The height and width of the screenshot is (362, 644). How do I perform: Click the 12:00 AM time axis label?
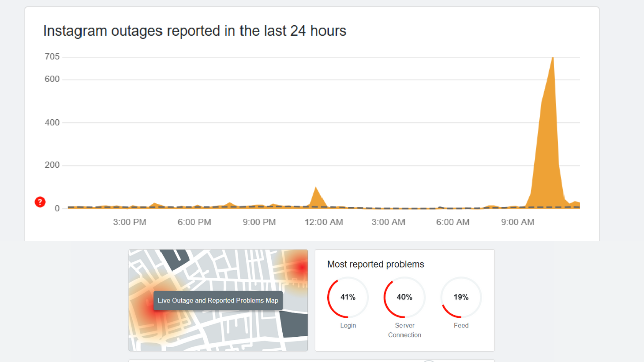click(324, 222)
